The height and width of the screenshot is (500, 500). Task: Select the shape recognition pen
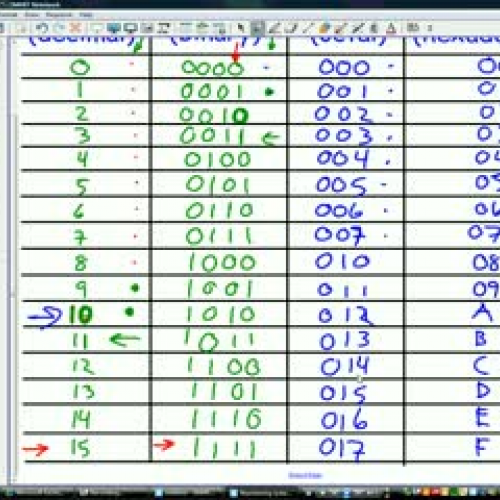(340, 28)
